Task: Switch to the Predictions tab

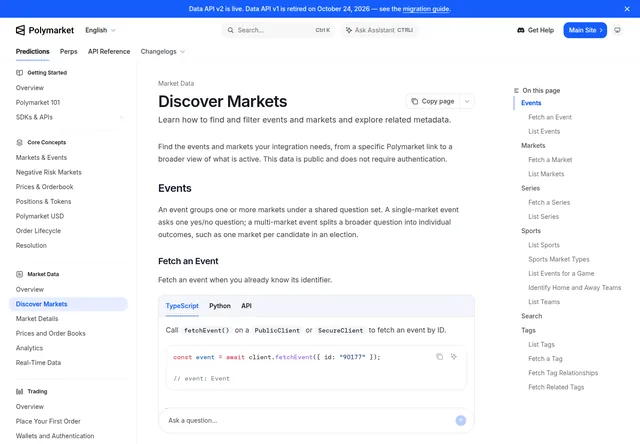Action: click(33, 51)
